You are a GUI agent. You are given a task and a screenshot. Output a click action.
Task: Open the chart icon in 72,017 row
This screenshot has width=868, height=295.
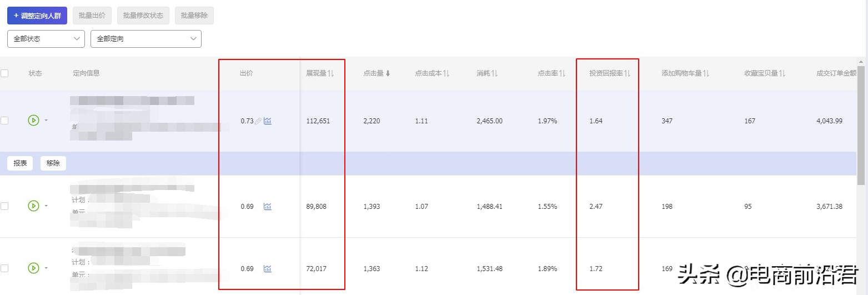point(268,268)
